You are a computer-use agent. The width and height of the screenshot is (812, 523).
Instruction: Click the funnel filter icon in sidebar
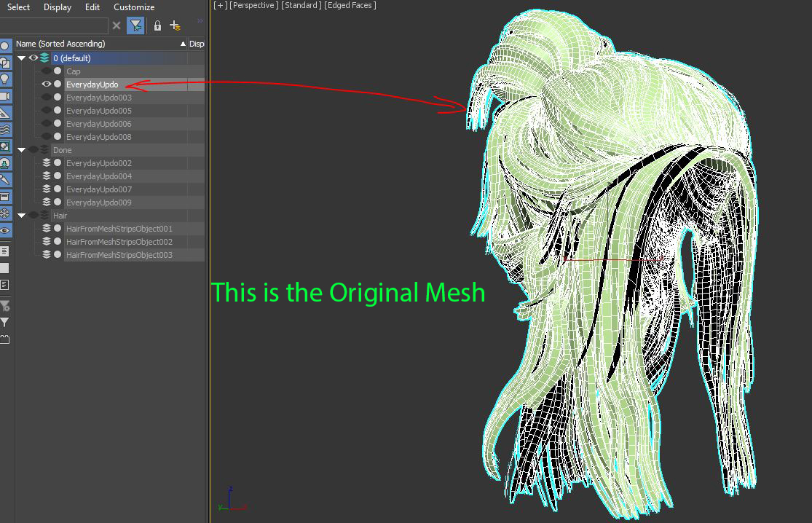5,322
